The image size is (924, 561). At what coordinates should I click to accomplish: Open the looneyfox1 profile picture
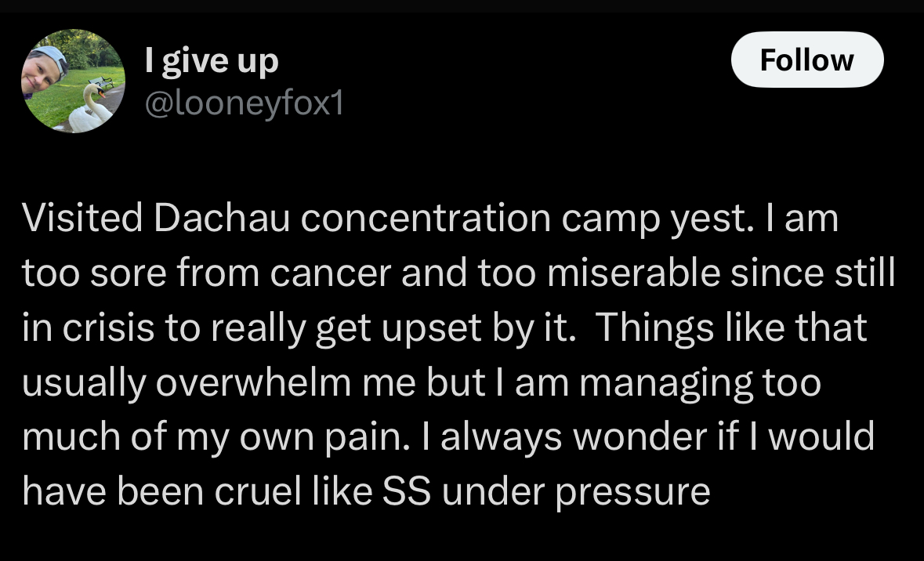(x=73, y=81)
